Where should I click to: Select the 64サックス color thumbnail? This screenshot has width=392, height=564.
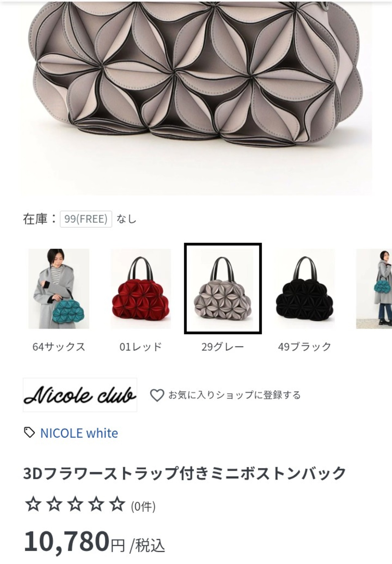click(x=59, y=289)
